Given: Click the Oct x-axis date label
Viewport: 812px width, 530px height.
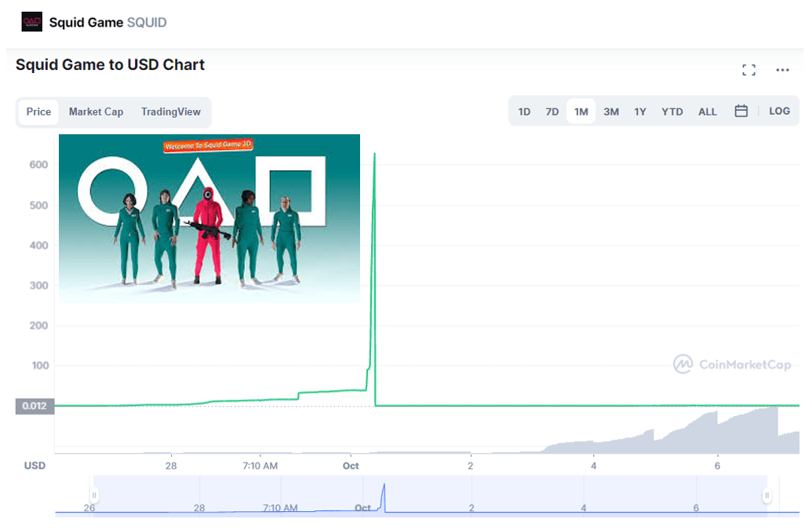Looking at the screenshot, I should [351, 466].
